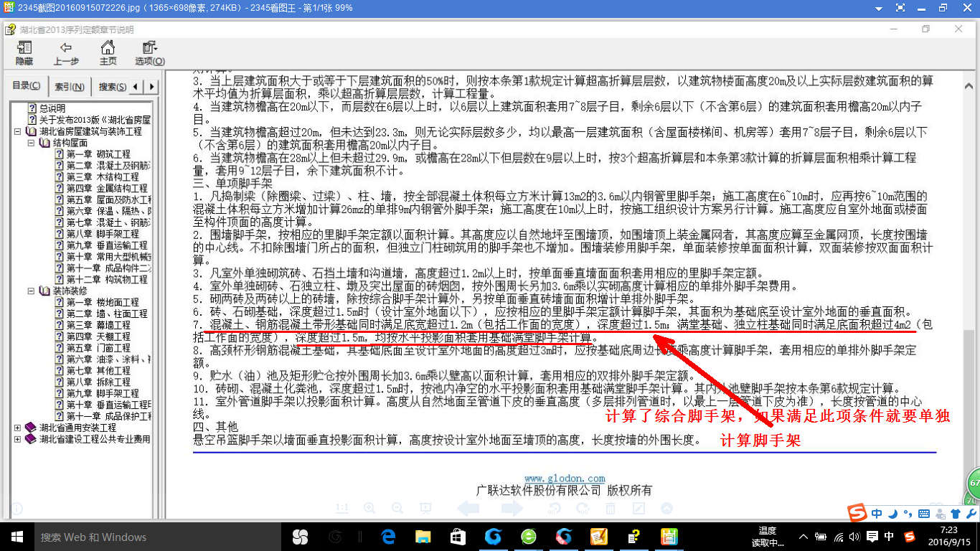The height and width of the screenshot is (551, 980).
Task: Select 第一章 楼地面工程
Action: coord(103,303)
